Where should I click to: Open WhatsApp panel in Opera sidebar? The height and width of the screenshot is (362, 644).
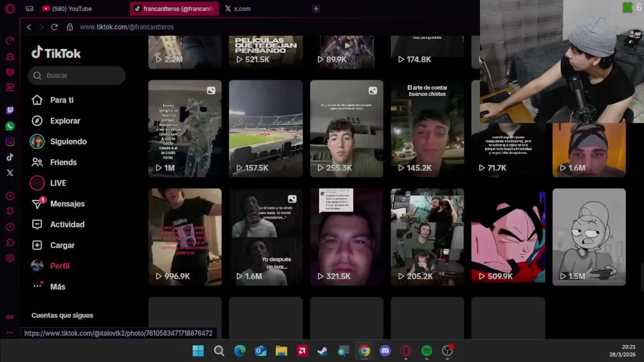[10, 126]
